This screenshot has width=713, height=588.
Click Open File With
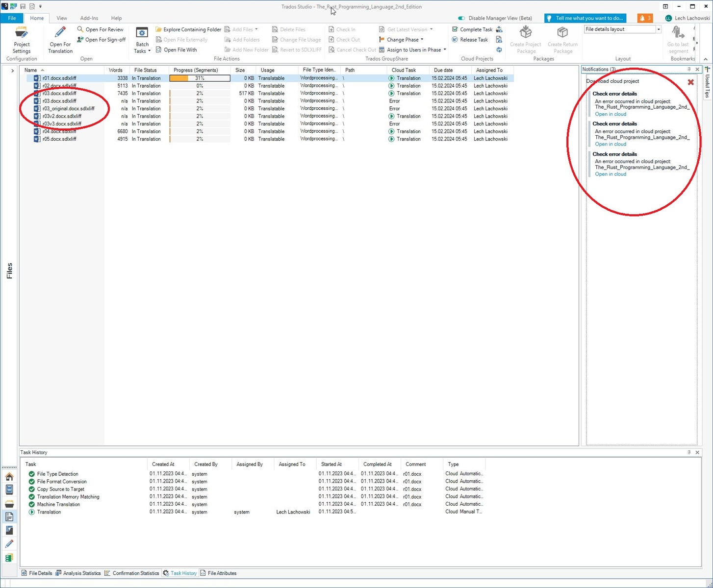click(176, 50)
